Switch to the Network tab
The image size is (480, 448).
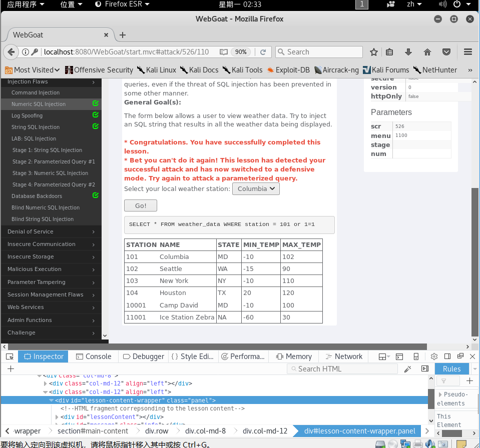point(344,356)
